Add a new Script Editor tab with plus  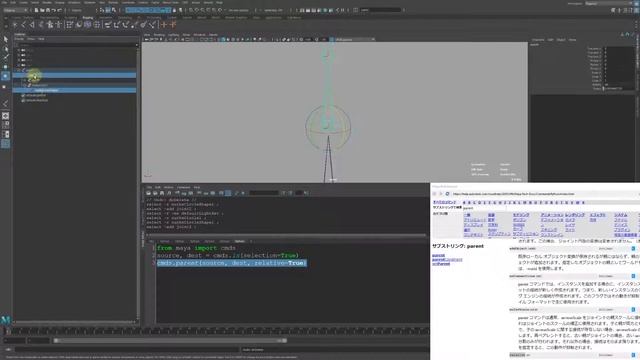tap(251, 241)
